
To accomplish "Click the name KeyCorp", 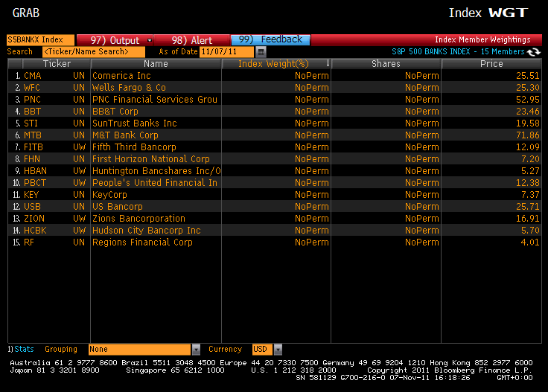I will click(x=109, y=194).
